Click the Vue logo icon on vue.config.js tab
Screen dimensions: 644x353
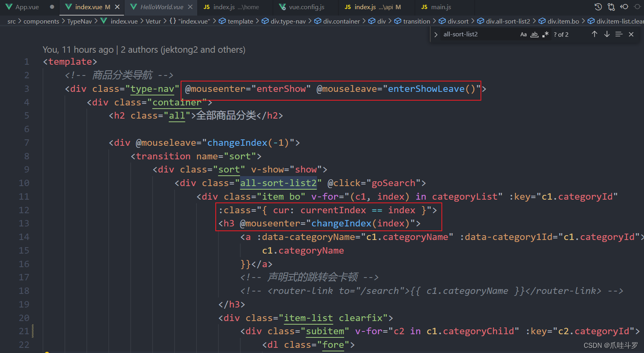pos(282,7)
